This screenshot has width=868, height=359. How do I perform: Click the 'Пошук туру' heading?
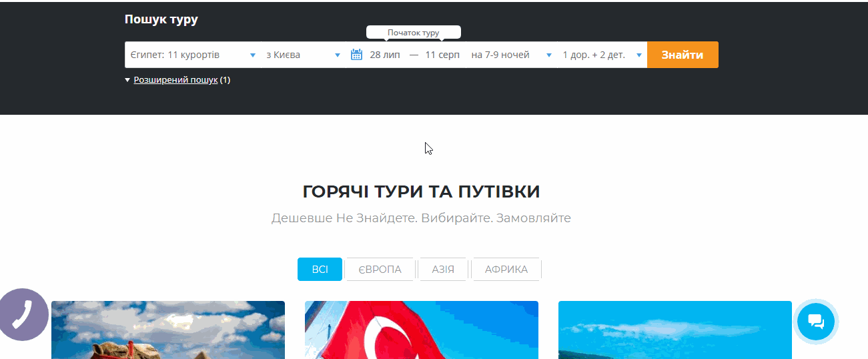[x=161, y=19]
